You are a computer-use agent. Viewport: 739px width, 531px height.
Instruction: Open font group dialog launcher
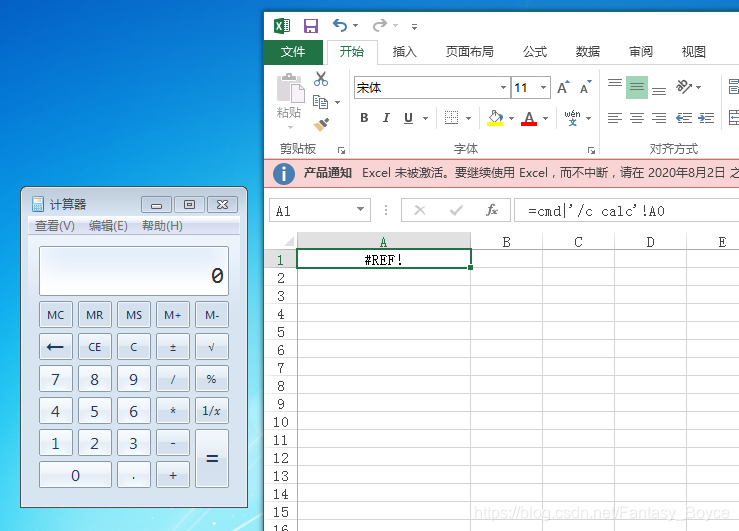coord(591,150)
